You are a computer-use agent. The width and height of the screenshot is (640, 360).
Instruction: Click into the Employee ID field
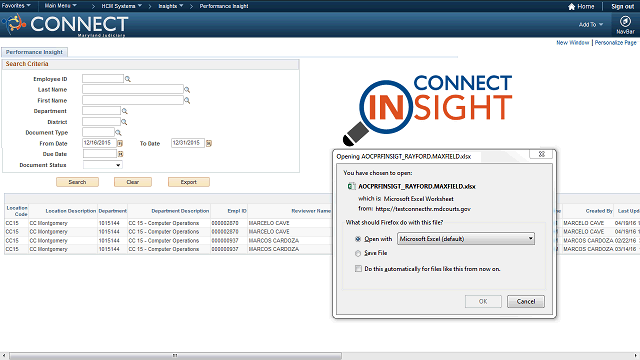[103, 78]
